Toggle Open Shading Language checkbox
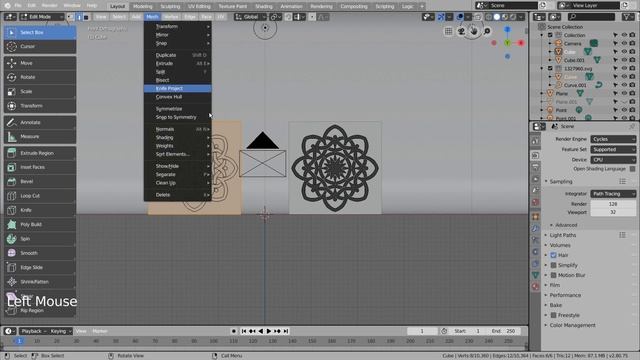 pyautogui.click(x=632, y=169)
